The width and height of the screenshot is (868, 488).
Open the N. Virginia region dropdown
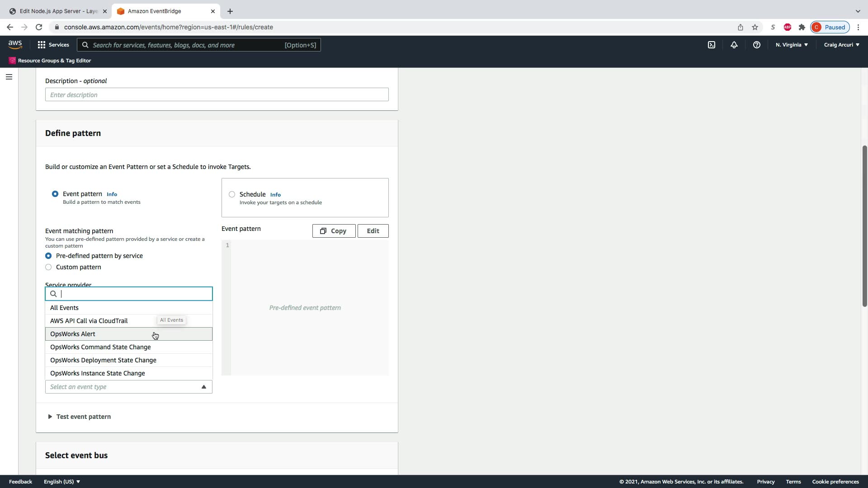792,45
